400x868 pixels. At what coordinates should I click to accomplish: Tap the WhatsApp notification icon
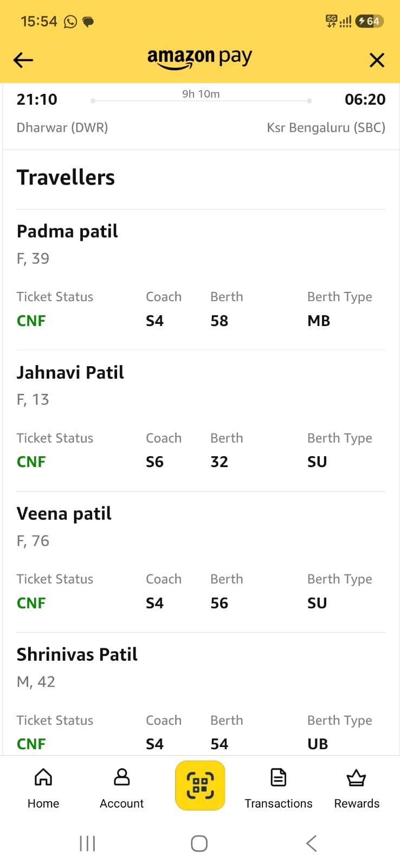pos(70,21)
